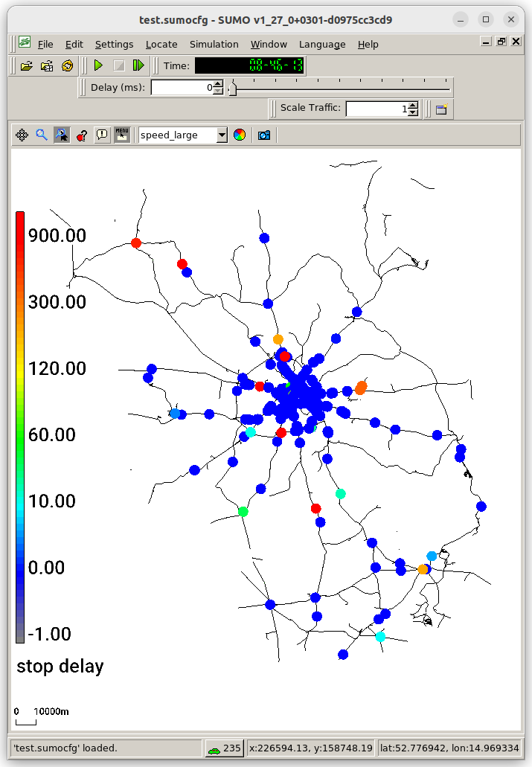Click the vehicle count button showing 235
Image resolution: width=532 pixels, height=767 pixels.
pyautogui.click(x=225, y=748)
